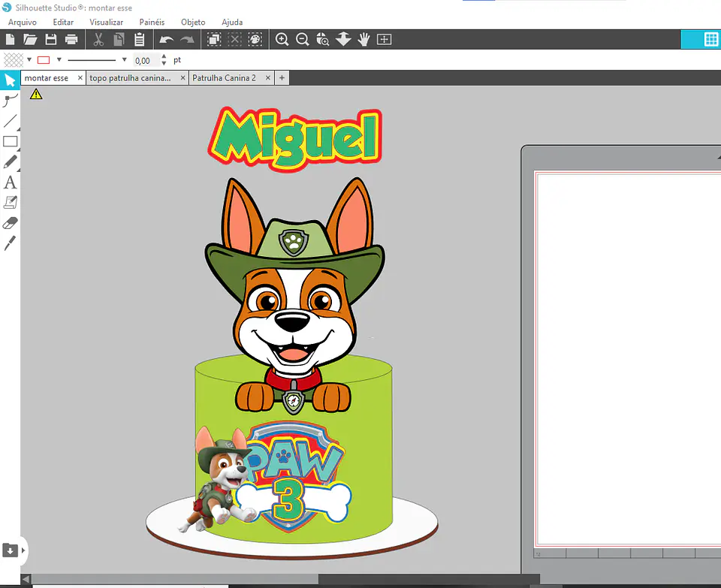The height and width of the screenshot is (588, 721).
Task: Select the Rectangle drawing tool
Action: click(x=10, y=142)
